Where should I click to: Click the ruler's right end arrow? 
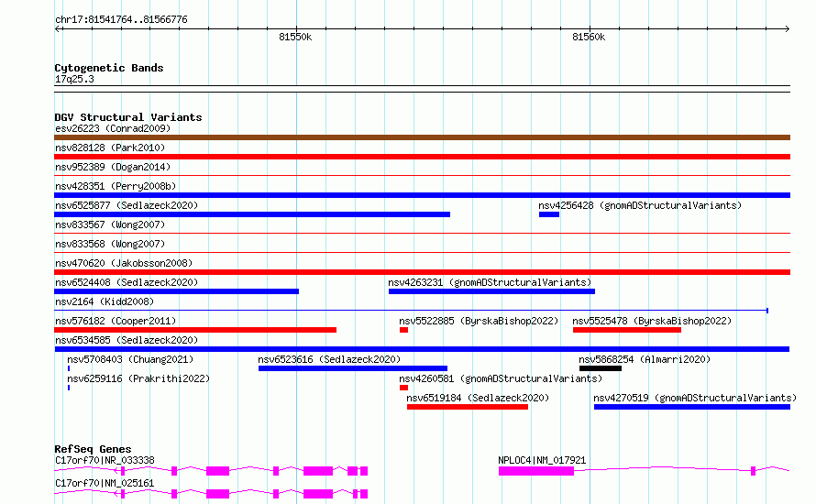pos(787,29)
